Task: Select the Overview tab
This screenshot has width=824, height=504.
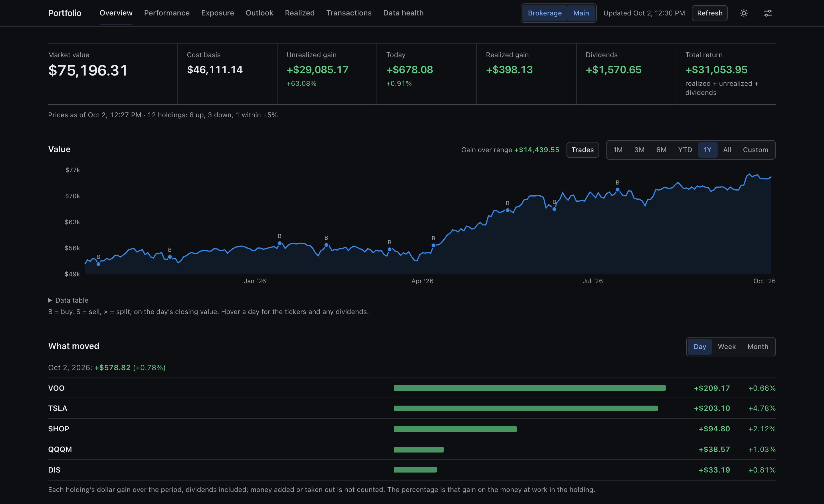Action: pyautogui.click(x=116, y=13)
